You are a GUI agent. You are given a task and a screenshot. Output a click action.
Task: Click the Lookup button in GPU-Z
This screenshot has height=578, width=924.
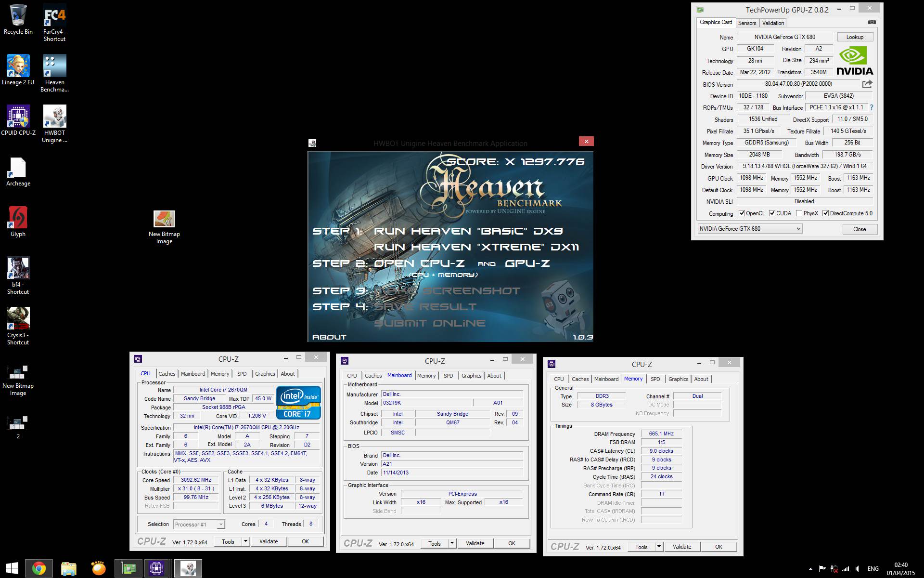(855, 37)
